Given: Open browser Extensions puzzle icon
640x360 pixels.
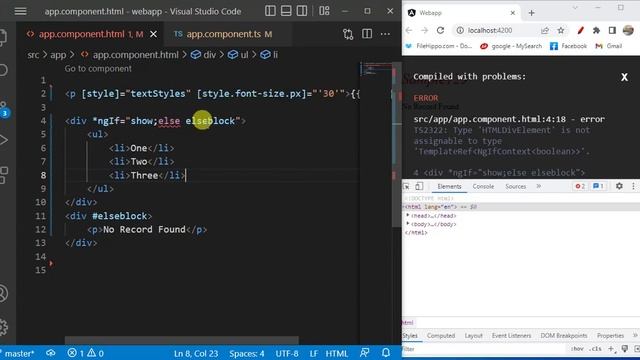Looking at the screenshot, I should [x=596, y=30].
